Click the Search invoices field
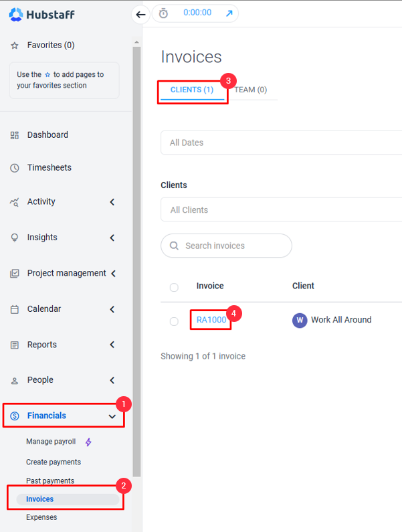This screenshot has width=402, height=532. 226,246
